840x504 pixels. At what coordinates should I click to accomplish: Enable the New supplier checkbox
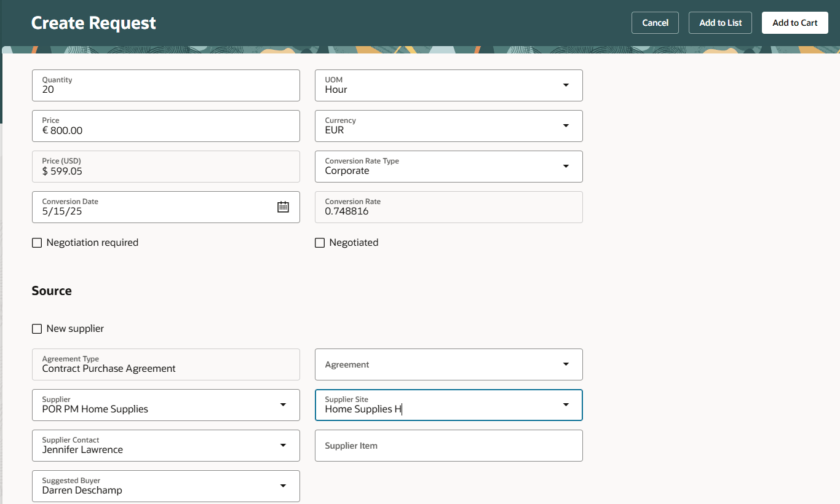(x=37, y=329)
